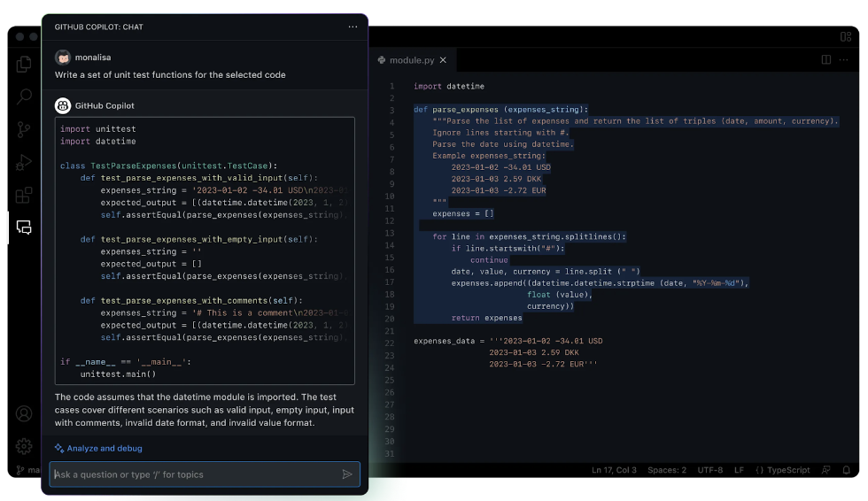Open the Manage gear icon

coord(24,446)
